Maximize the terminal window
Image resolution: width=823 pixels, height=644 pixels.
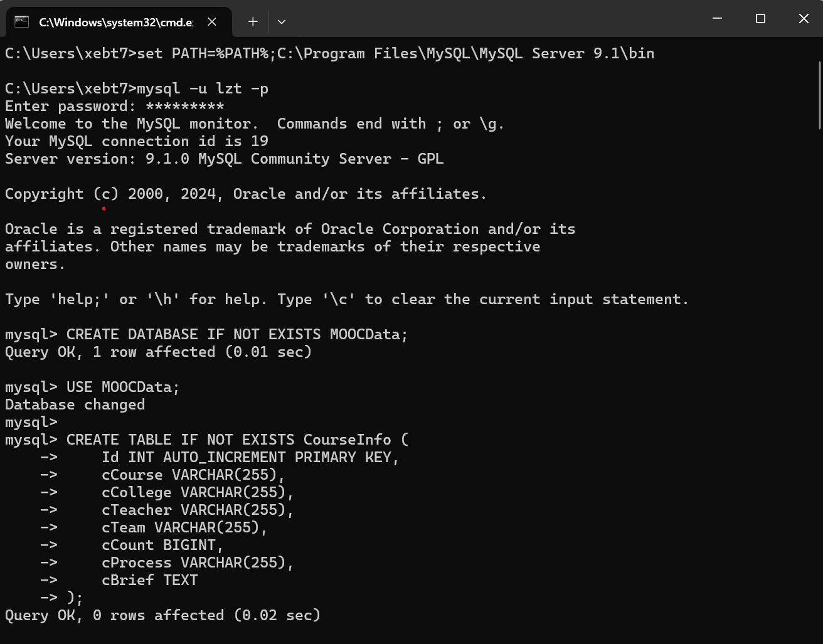click(760, 19)
